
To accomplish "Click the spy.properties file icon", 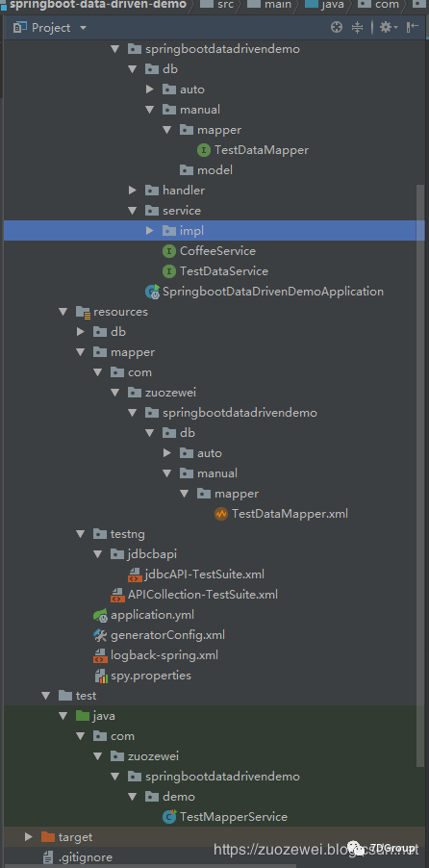I will (x=100, y=676).
